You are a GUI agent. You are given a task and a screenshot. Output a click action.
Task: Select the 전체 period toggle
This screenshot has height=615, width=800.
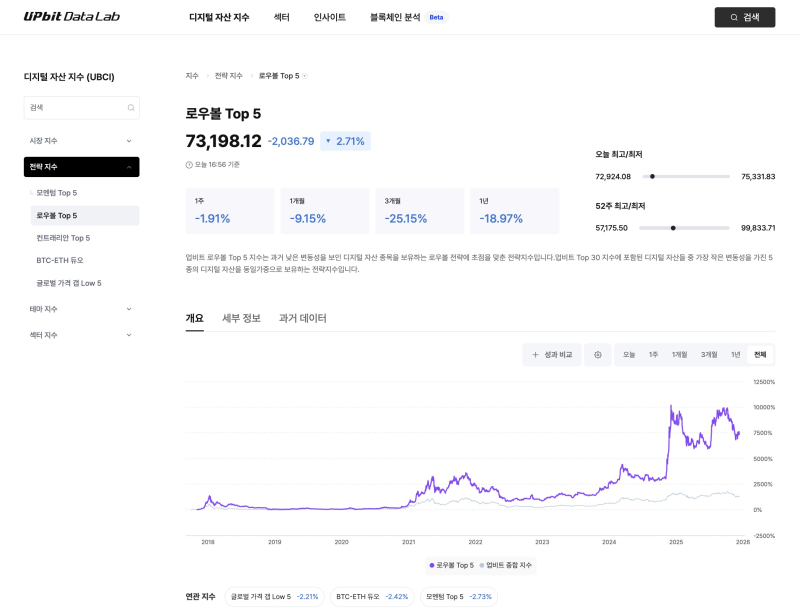tap(761, 354)
